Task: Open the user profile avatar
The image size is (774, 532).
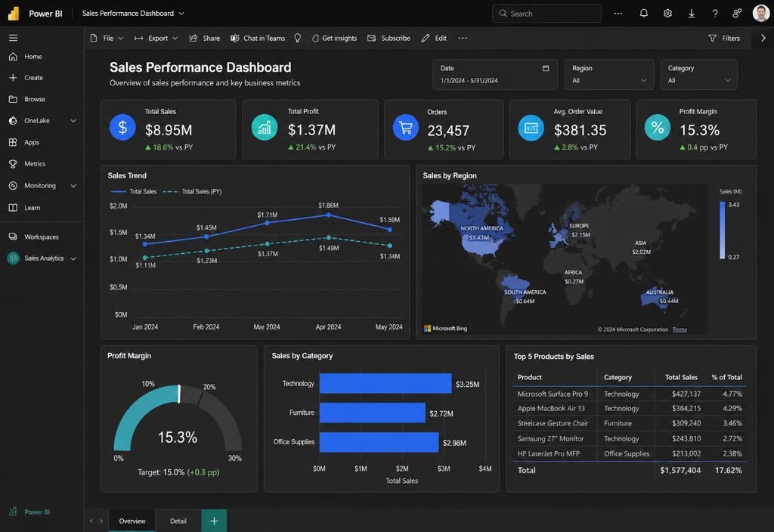Action: (x=760, y=14)
